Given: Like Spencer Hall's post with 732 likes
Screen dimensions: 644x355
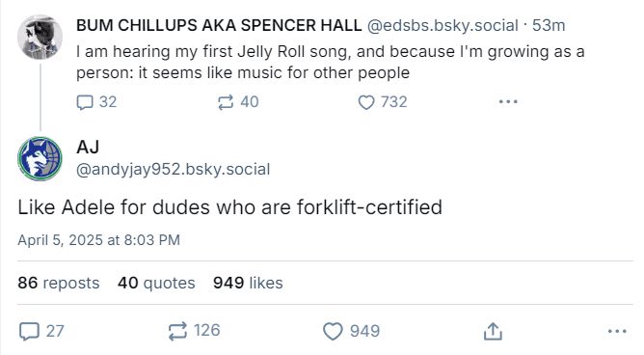Looking at the screenshot, I should [x=366, y=102].
